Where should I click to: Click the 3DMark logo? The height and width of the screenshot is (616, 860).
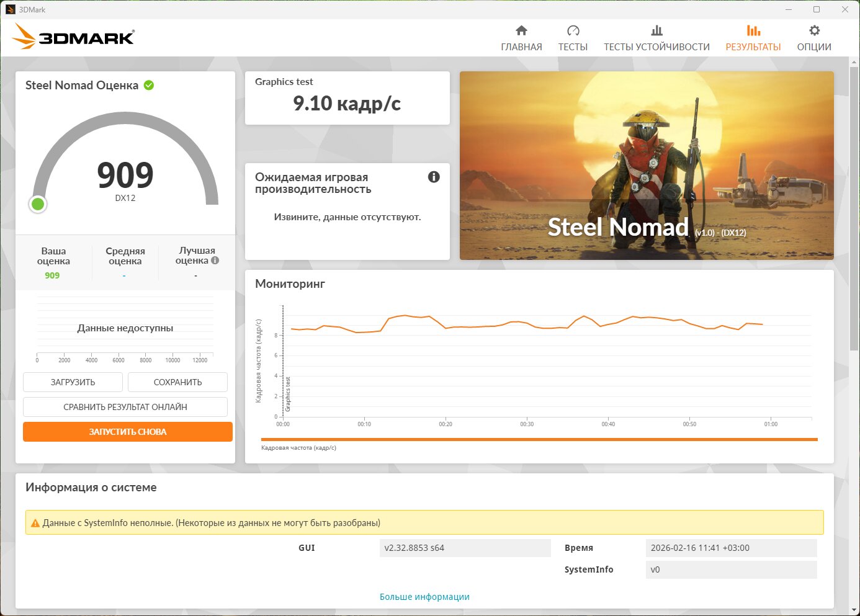73,37
